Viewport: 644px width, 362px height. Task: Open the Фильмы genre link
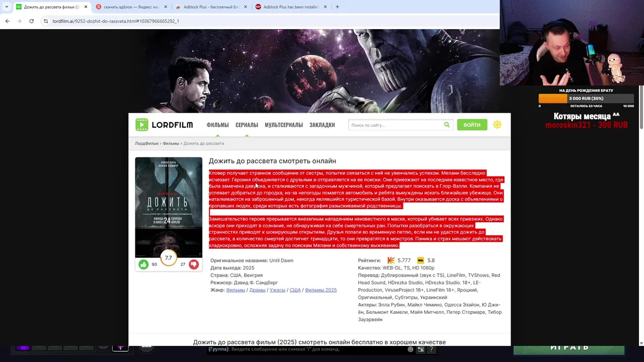coord(235,290)
